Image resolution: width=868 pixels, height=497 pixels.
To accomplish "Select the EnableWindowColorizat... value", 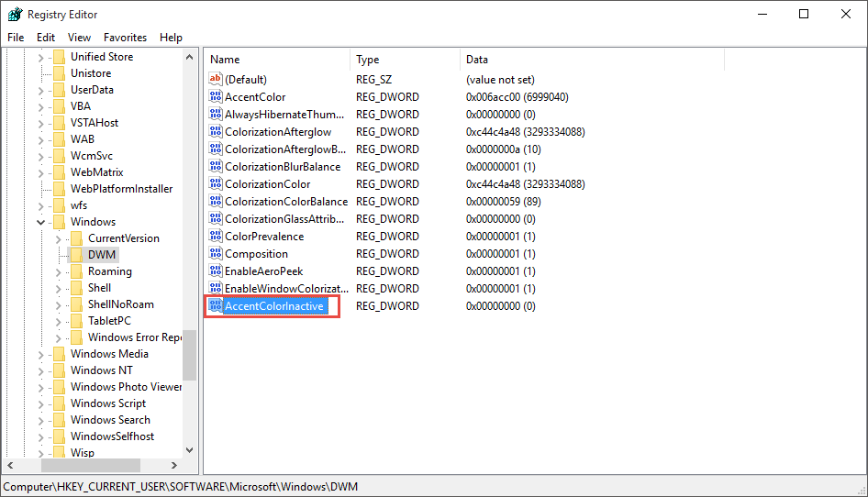I will pos(287,288).
